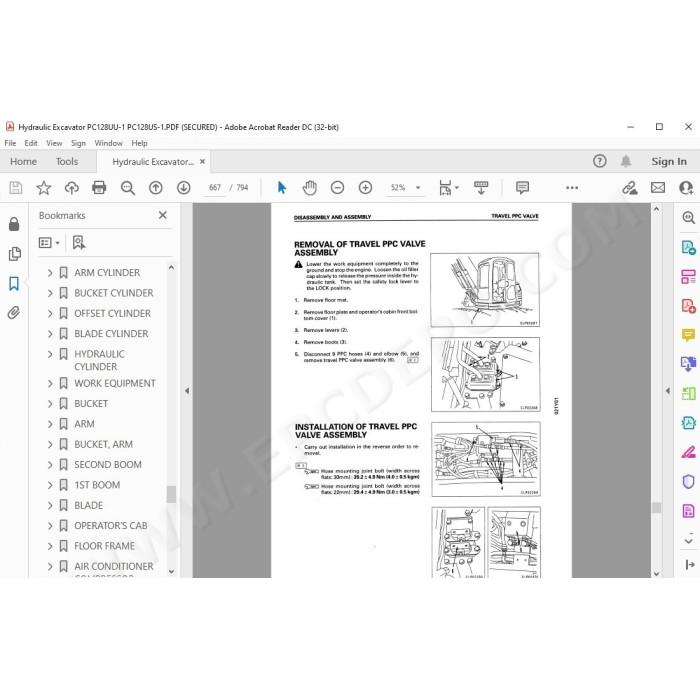Show more toolbar tools

(x=572, y=188)
